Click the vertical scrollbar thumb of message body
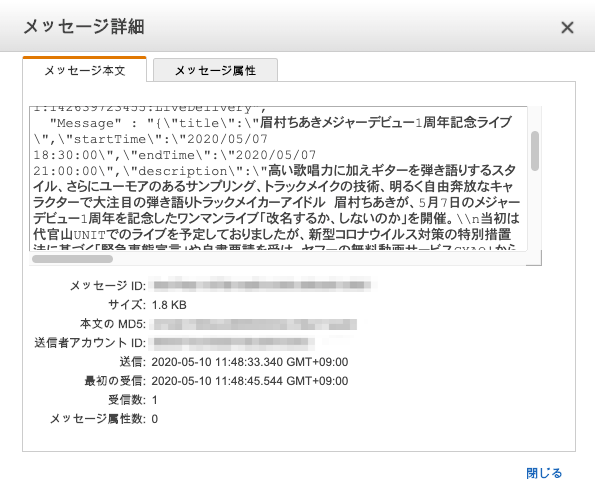The height and width of the screenshot is (500, 595). coord(535,151)
